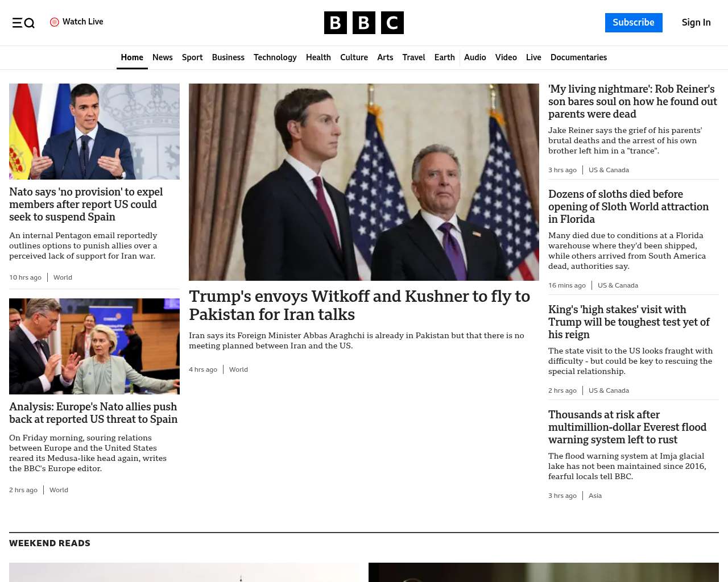Click the Medusa-like head summary text
Viewport: 728px width, 582px height.
coord(88,453)
